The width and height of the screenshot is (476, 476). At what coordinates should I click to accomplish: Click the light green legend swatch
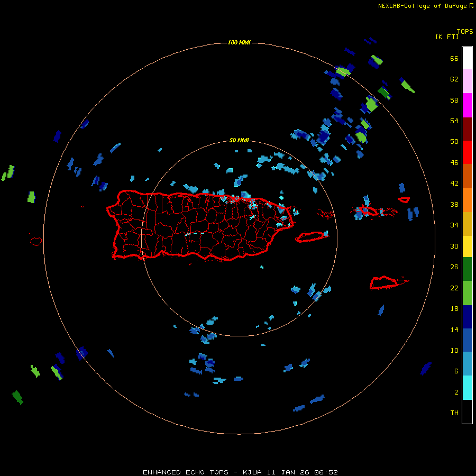pyautogui.click(x=467, y=293)
